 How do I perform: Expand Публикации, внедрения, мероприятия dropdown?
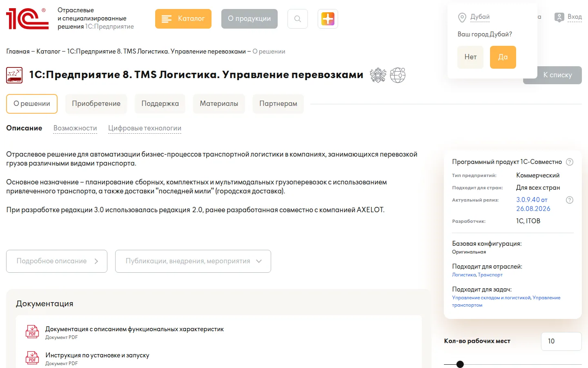pos(193,261)
